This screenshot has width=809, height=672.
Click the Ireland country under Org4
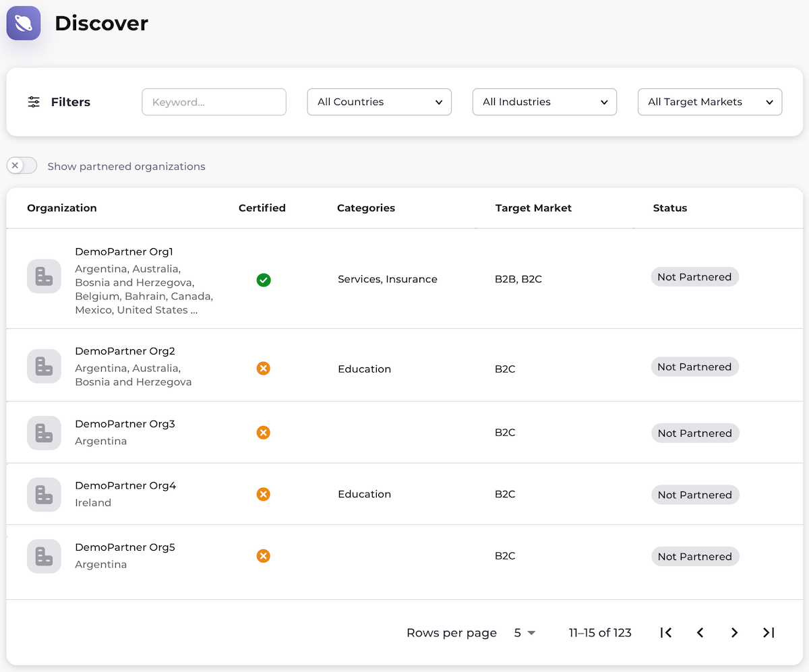[x=93, y=503]
